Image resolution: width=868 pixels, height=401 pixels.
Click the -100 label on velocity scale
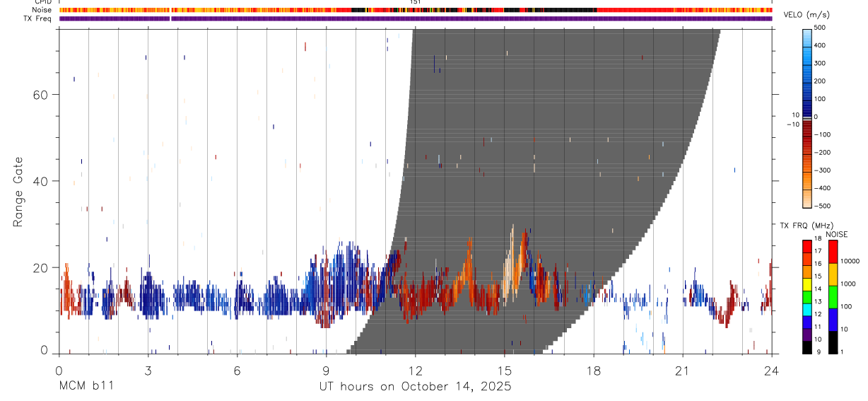[821, 134]
